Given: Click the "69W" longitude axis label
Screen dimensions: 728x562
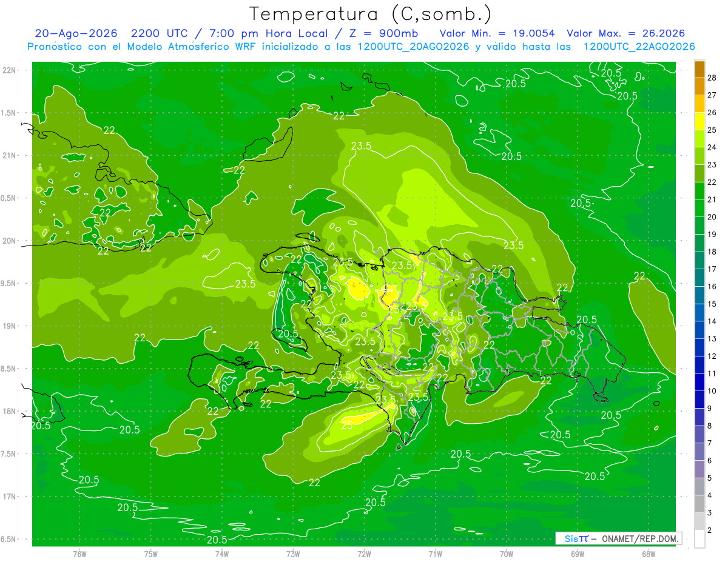Looking at the screenshot, I should (x=578, y=554).
